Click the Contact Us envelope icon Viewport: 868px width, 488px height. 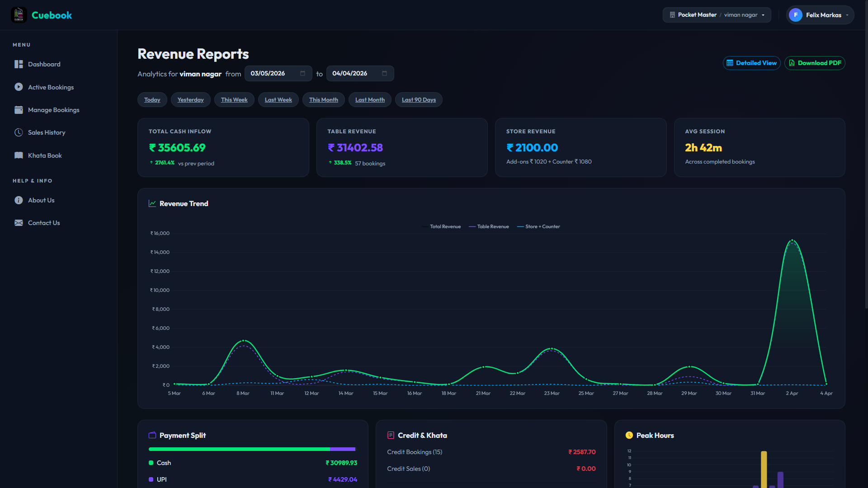19,223
